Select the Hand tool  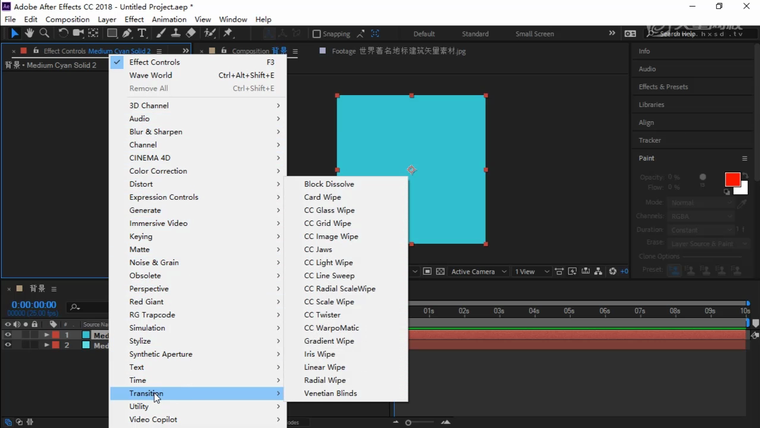30,33
